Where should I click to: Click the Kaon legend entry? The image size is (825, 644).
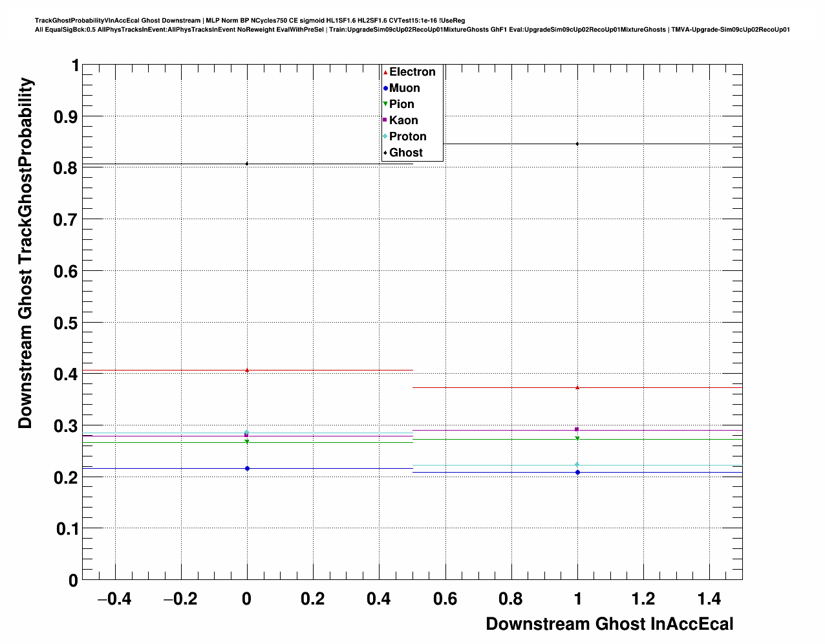[x=401, y=120]
